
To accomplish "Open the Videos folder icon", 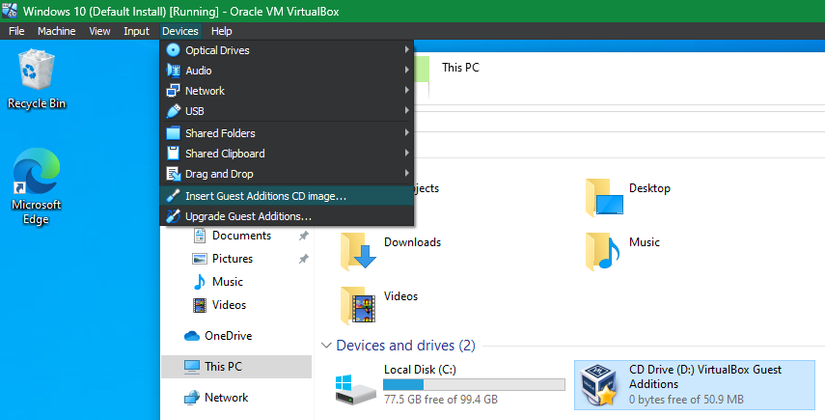I will [359, 304].
